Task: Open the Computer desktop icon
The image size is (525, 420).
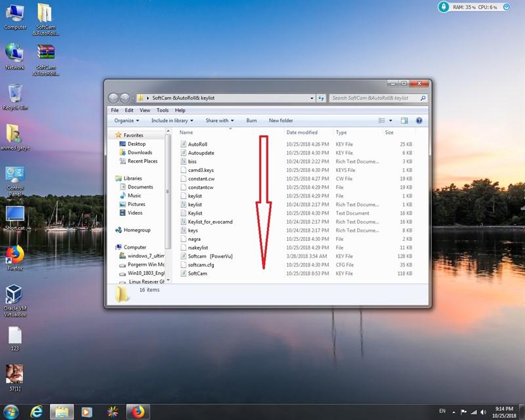Action: [x=15, y=17]
